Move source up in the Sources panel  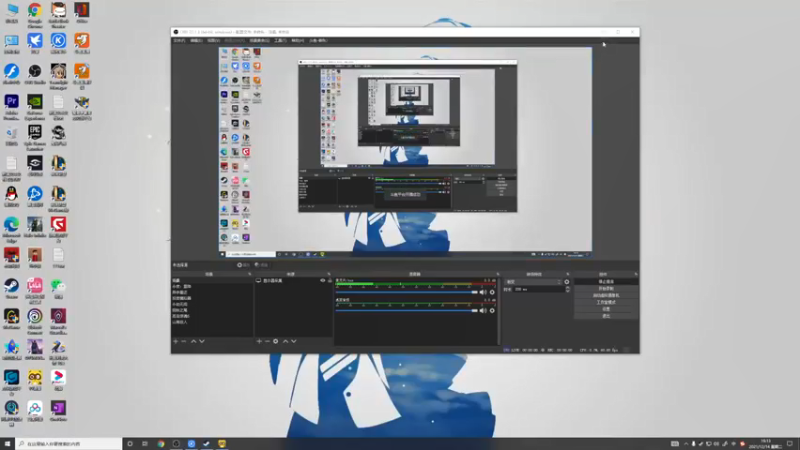pyautogui.click(x=285, y=341)
